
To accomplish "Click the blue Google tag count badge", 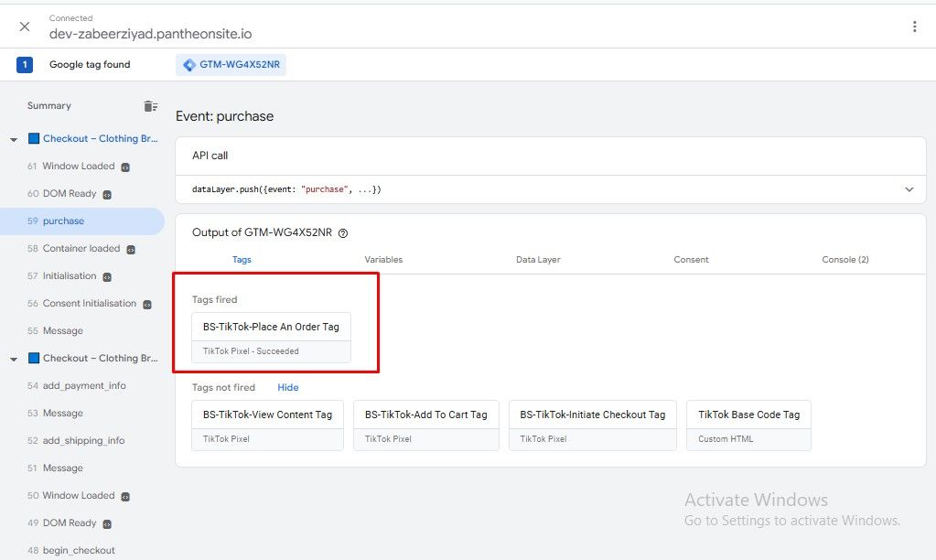I will pyautogui.click(x=25, y=64).
